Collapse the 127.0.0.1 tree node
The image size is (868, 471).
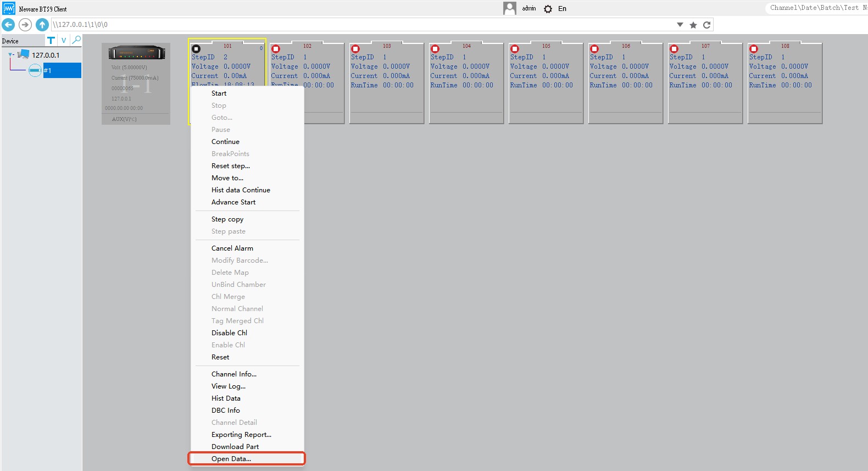tap(11, 55)
